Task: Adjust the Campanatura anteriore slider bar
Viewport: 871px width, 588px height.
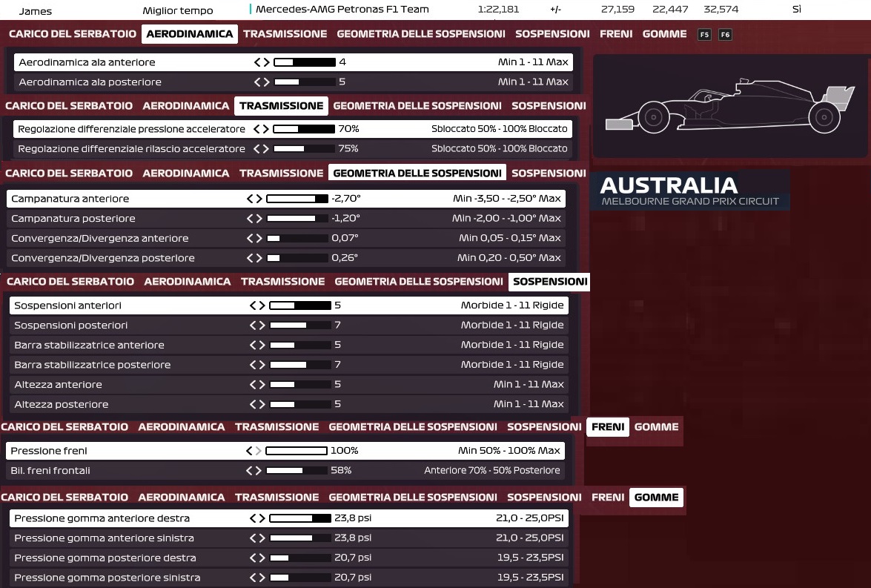Action: pyautogui.click(x=297, y=199)
